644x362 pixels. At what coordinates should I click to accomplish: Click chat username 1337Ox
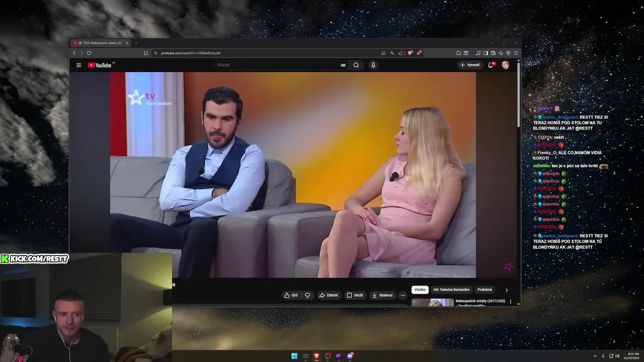(x=545, y=137)
